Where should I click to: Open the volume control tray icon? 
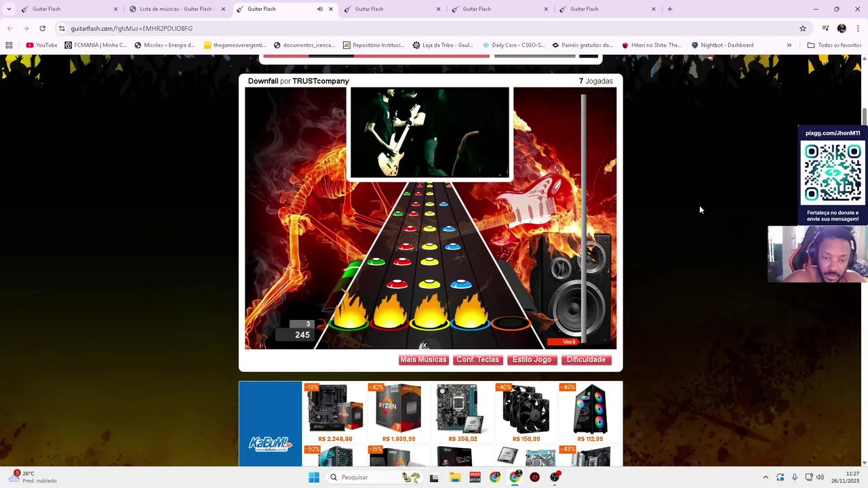click(x=820, y=477)
